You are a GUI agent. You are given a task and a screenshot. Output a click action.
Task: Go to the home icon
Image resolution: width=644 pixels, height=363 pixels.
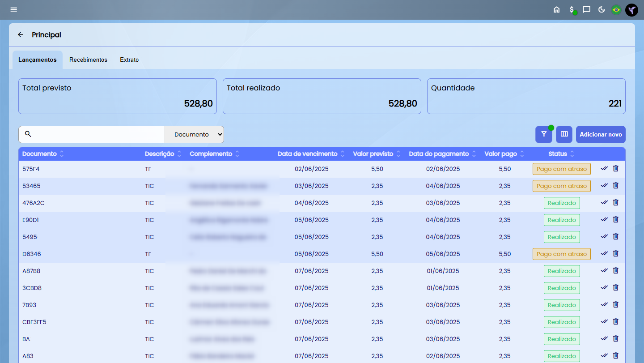coord(557,9)
